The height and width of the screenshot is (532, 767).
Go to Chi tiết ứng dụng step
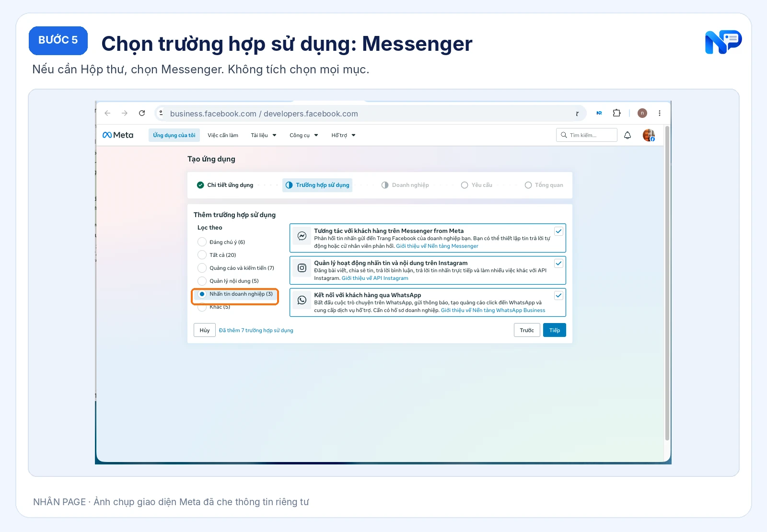tap(225, 185)
